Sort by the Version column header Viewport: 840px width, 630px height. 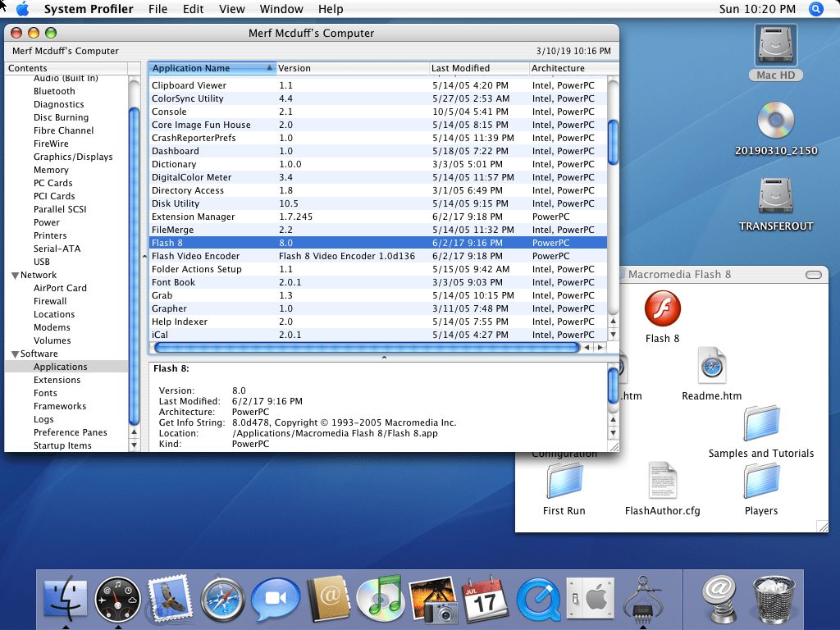click(x=353, y=68)
